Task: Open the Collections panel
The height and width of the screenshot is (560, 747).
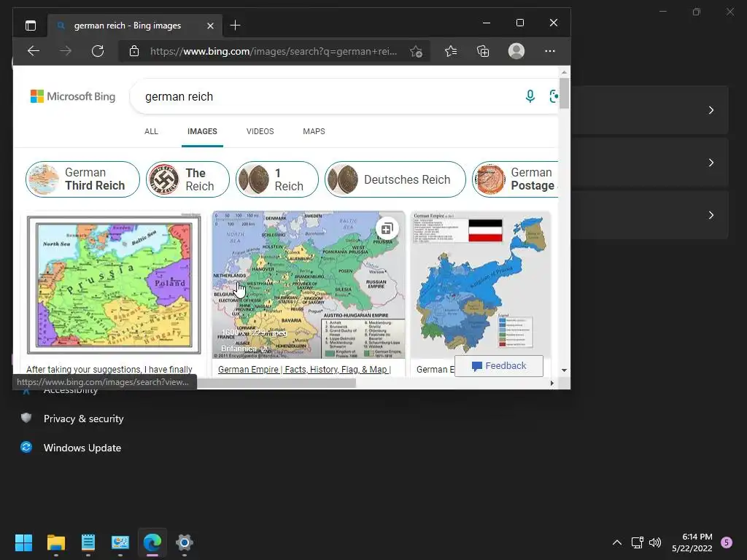Action: (483, 51)
